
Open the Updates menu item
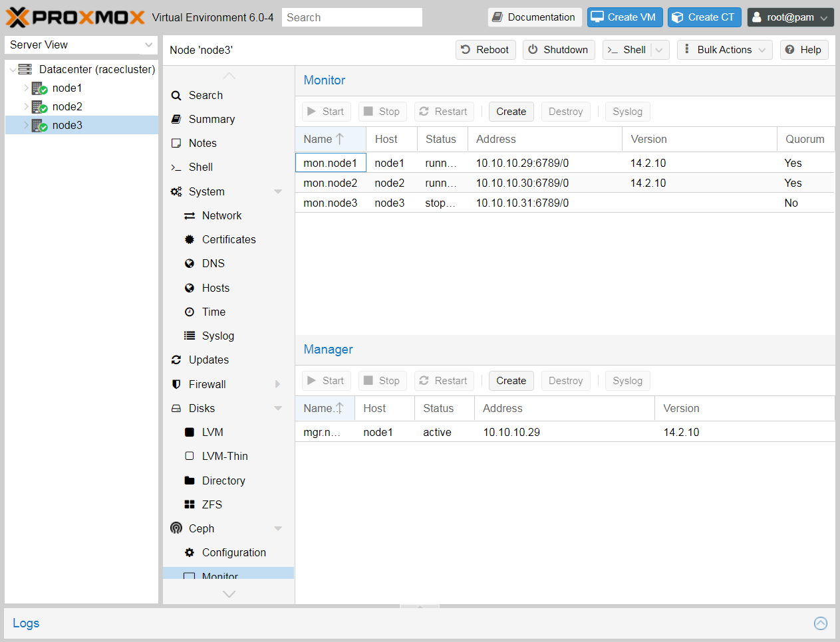pos(229,360)
